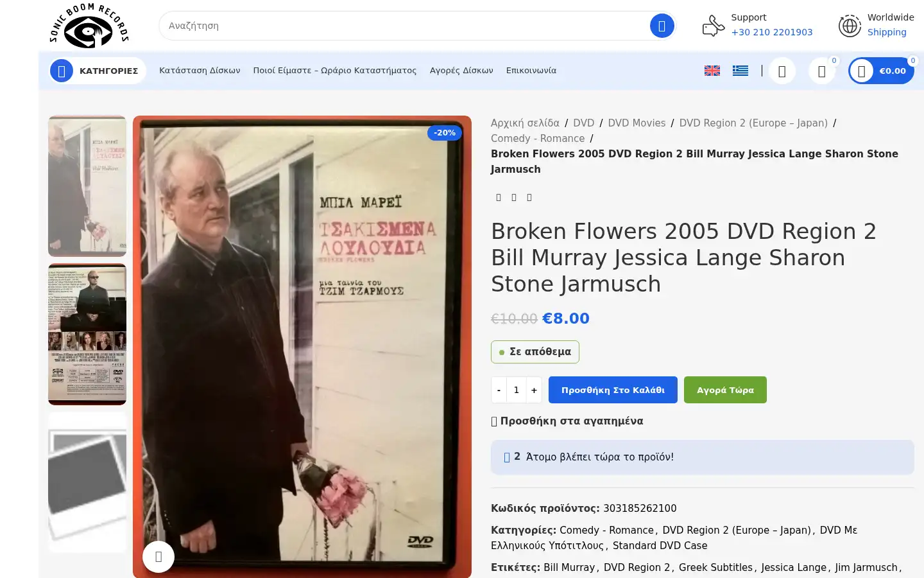Select the back cover thumbnail
Viewport: 924px width, 578px height.
coord(87,334)
